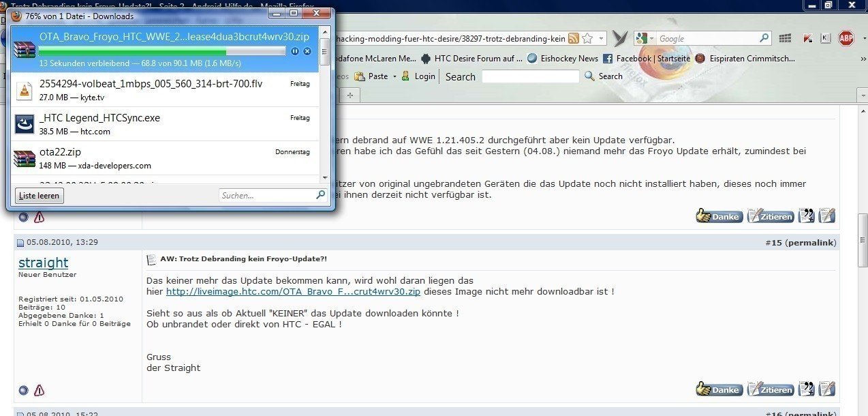
Task: Open 'HTC Desire Forum auf ...' bookmark
Action: 471,59
